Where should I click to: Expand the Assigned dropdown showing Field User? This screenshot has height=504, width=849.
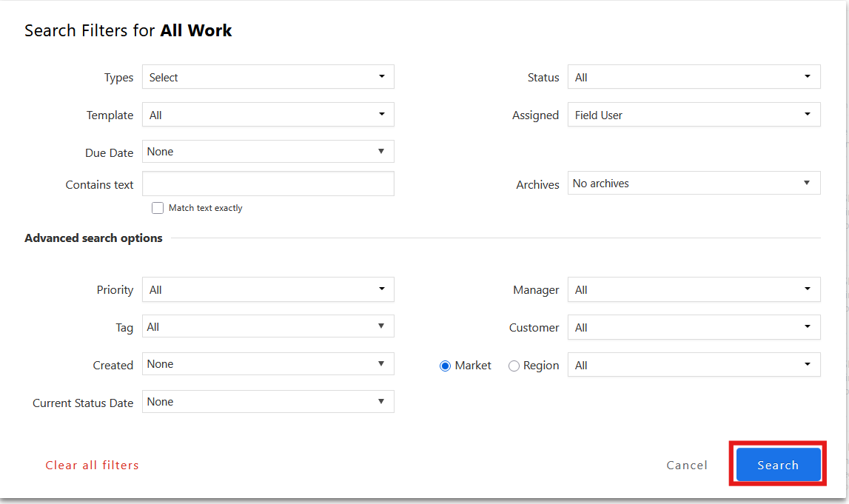(693, 115)
